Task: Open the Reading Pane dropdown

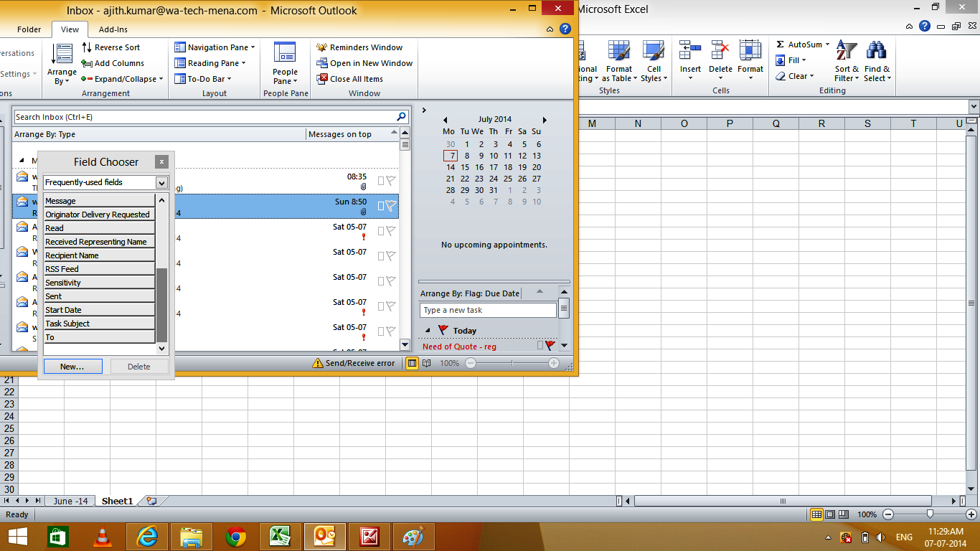Action: point(210,63)
